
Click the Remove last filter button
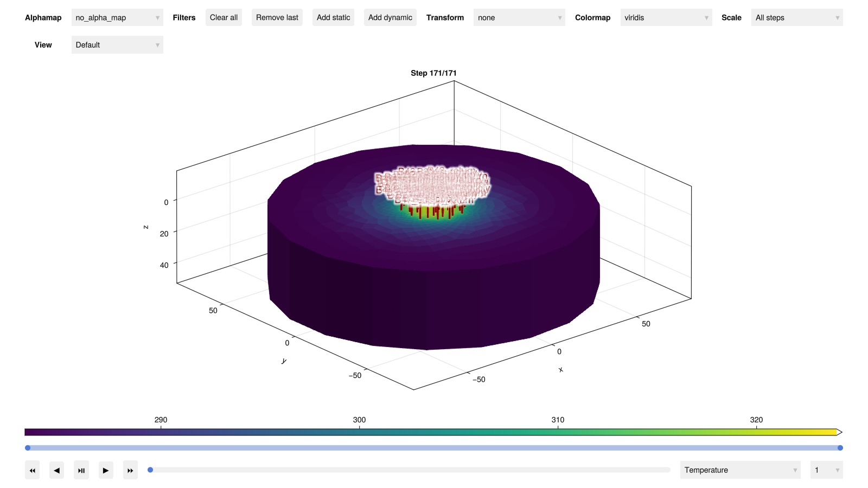click(277, 18)
